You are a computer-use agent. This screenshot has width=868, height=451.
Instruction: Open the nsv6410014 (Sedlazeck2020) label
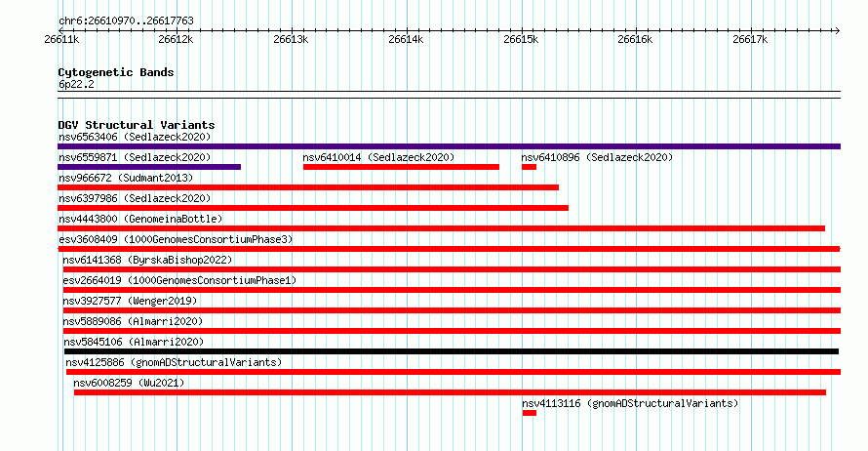[378, 157]
